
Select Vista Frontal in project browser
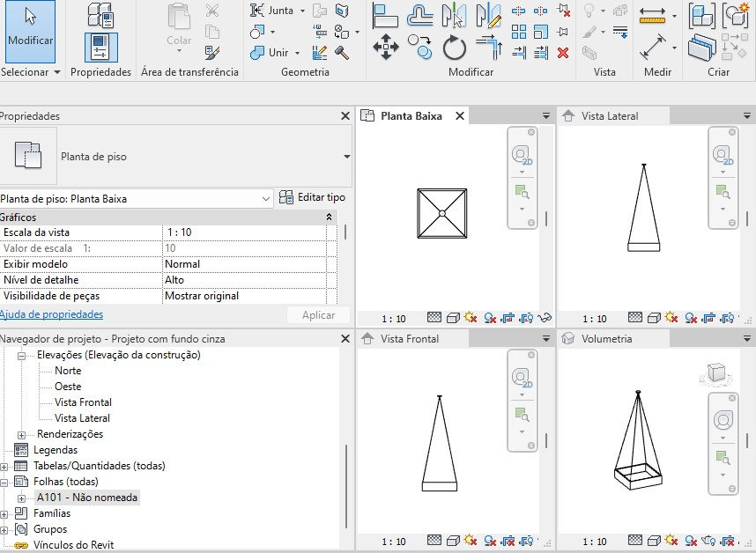pyautogui.click(x=83, y=402)
